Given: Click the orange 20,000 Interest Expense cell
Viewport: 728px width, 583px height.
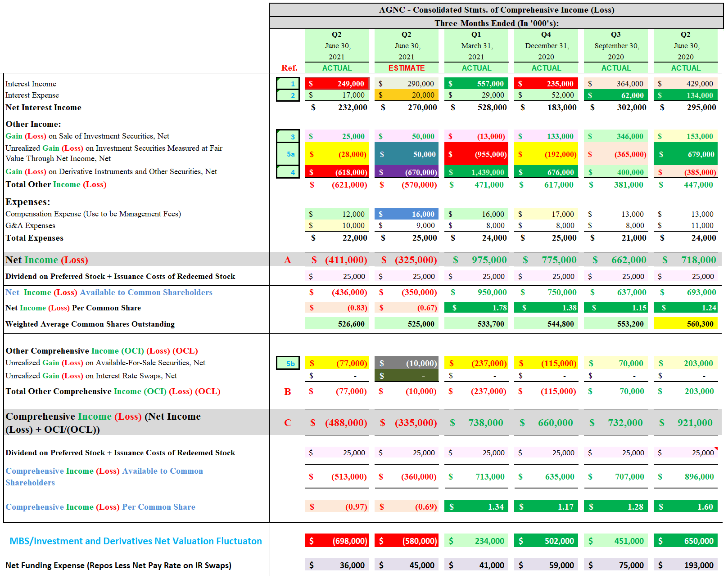Looking at the screenshot, I should pyautogui.click(x=407, y=95).
